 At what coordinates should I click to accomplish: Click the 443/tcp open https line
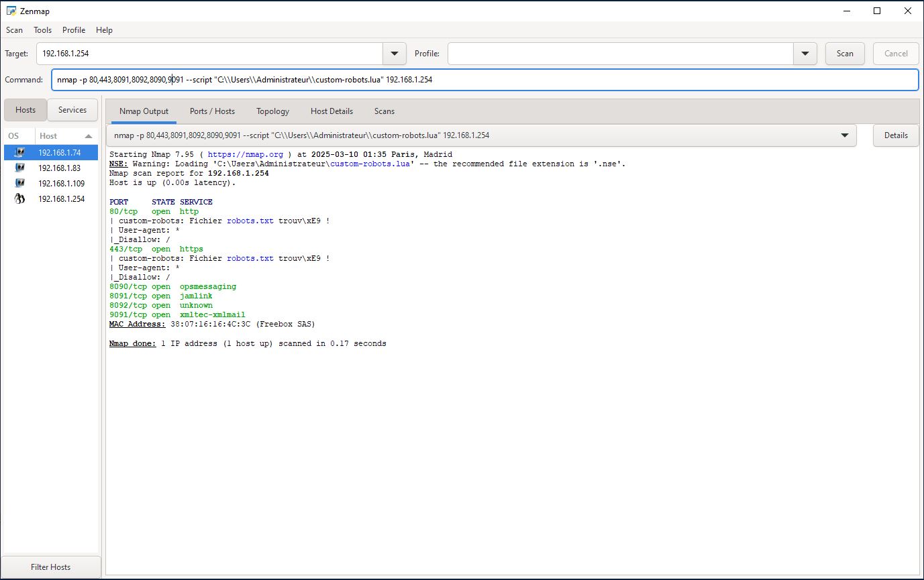pyautogui.click(x=156, y=249)
